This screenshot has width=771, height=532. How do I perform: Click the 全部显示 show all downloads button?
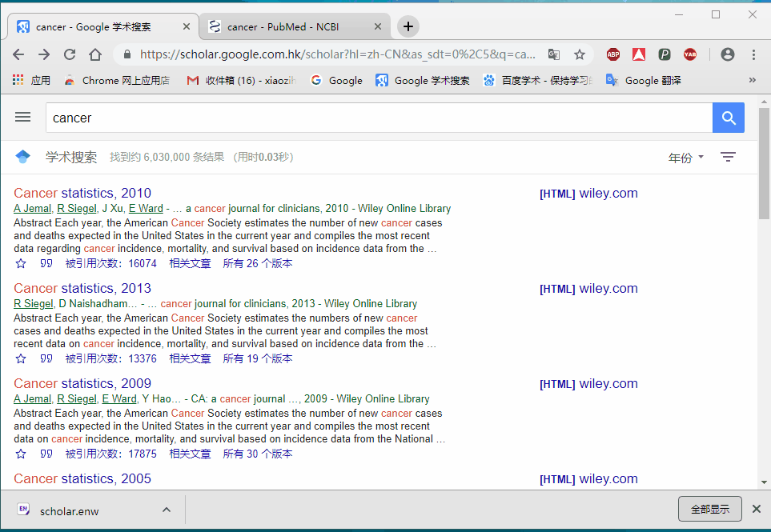(709, 509)
